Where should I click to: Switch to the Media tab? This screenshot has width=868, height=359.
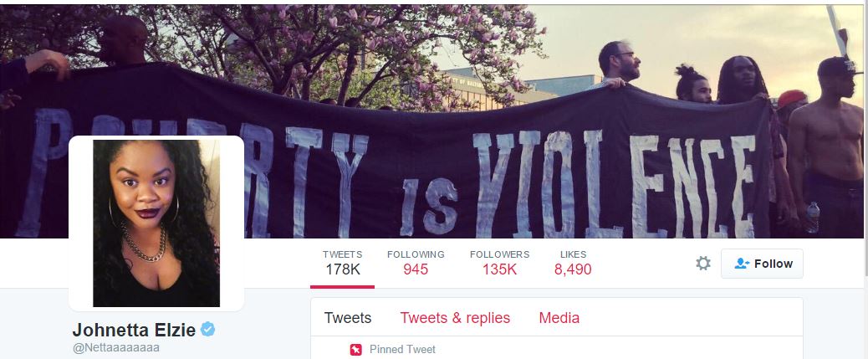[x=559, y=318]
